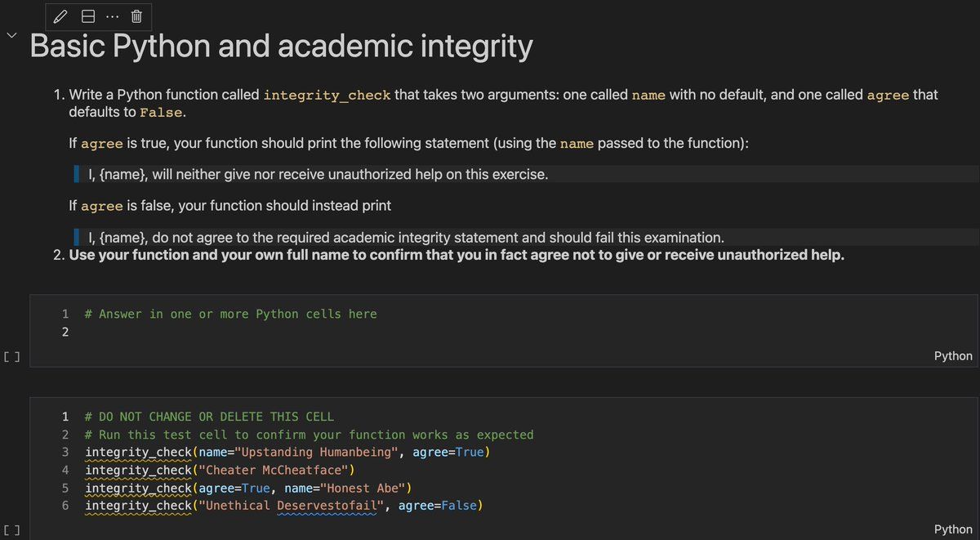Click line number 3 in the test cell

point(65,453)
